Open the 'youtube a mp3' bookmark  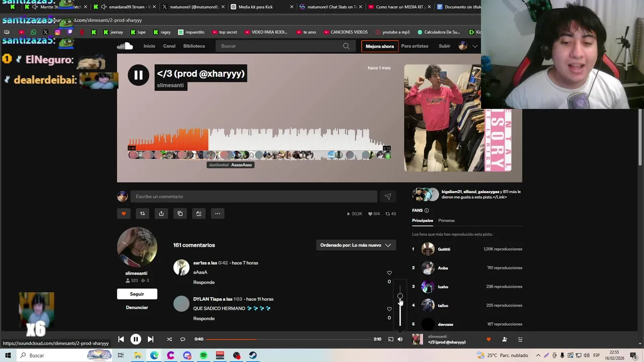pyautogui.click(x=392, y=32)
